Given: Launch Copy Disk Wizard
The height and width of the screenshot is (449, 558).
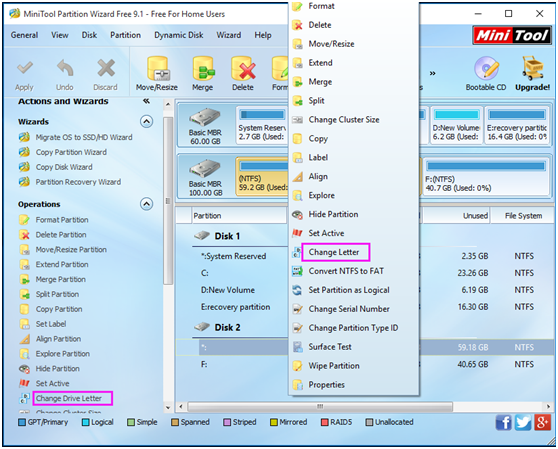Looking at the screenshot, I should [x=64, y=167].
